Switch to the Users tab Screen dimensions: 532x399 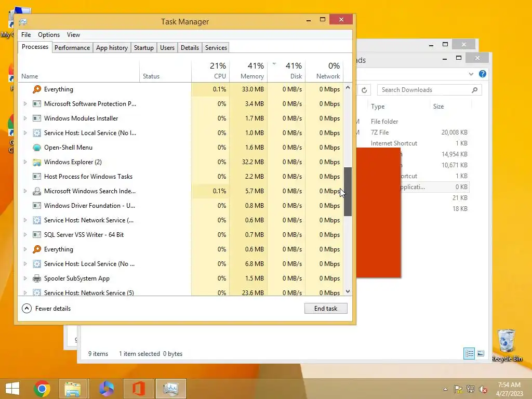167,47
